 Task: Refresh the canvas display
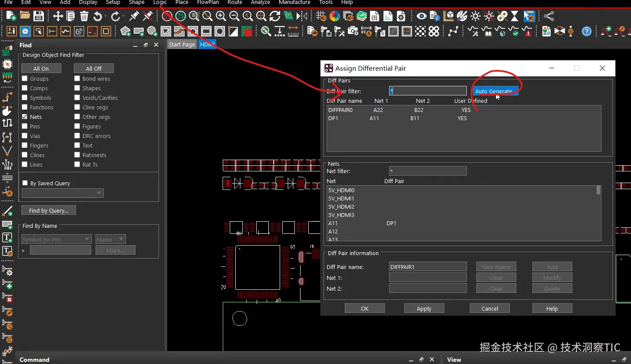[275, 16]
